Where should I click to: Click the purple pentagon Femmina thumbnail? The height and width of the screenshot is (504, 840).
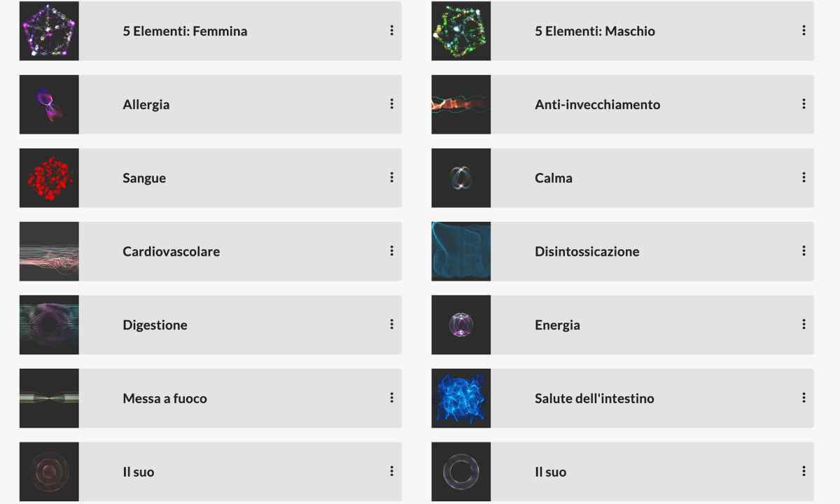[49, 31]
